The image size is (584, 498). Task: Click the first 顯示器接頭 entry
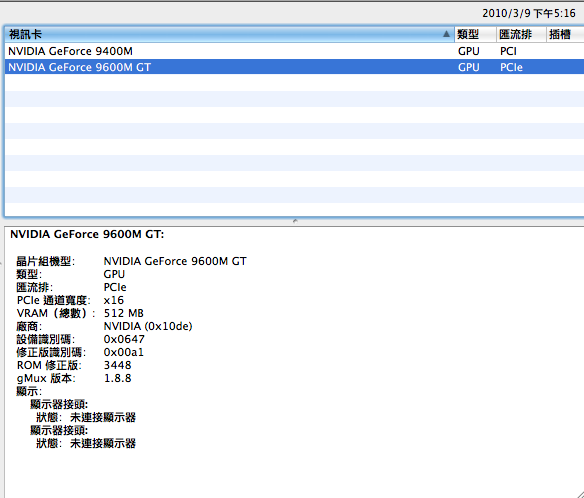click(x=59, y=405)
